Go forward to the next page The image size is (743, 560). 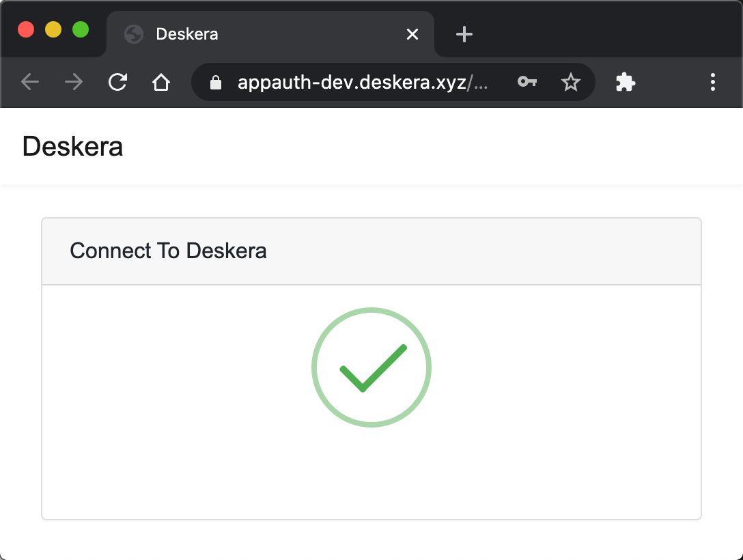click(74, 82)
